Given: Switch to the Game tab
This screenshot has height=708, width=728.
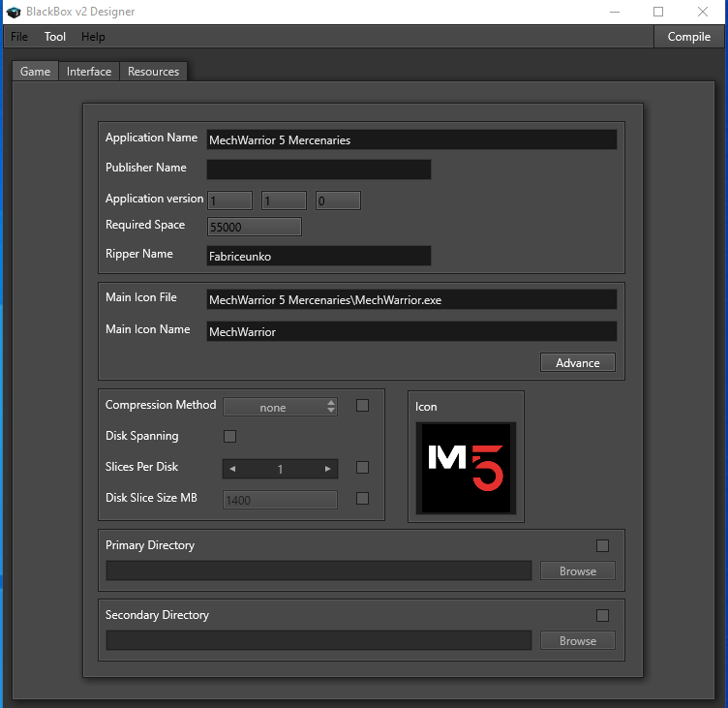Looking at the screenshot, I should coord(35,72).
